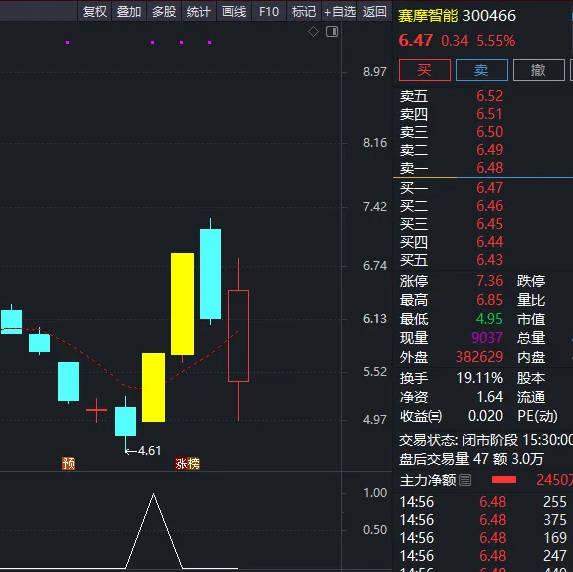
Task: Click the 8.97 price axis label
Action: point(375,71)
